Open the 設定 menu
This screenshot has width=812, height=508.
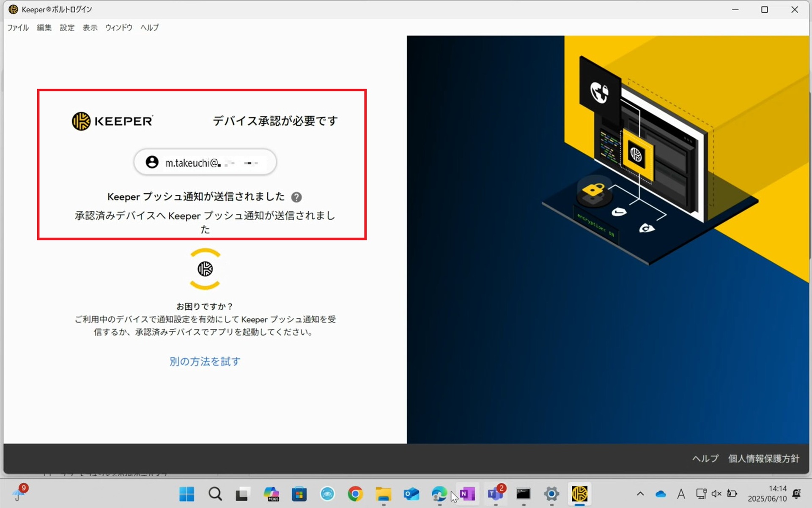click(x=67, y=27)
